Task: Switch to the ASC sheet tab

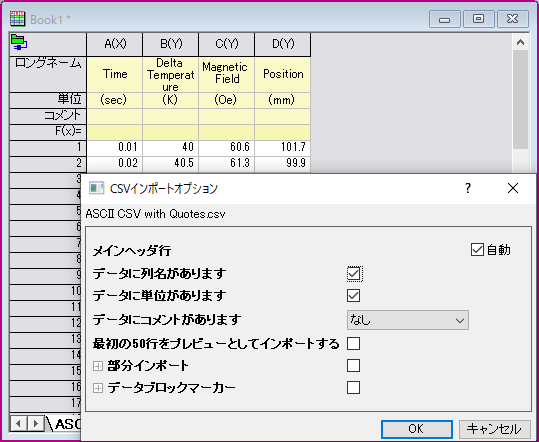Action: click(x=65, y=424)
